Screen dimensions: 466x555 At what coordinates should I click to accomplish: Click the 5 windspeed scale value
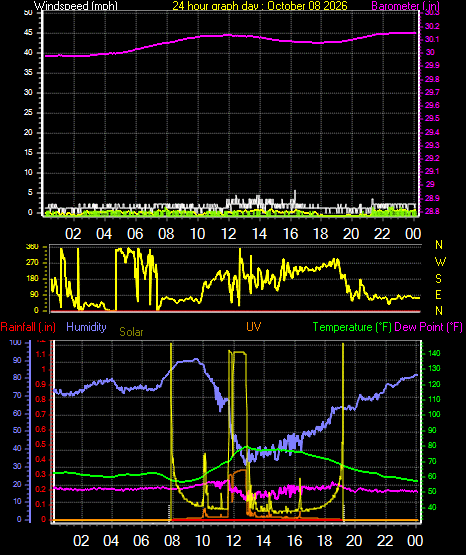(x=30, y=193)
